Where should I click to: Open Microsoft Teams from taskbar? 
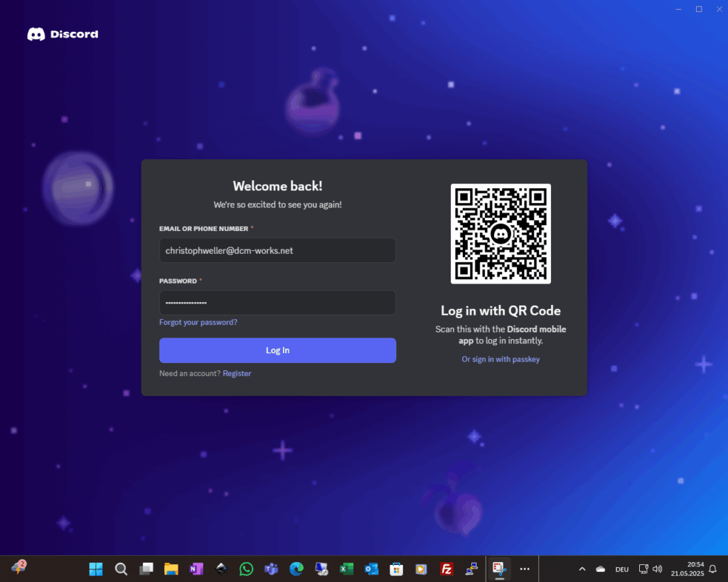tap(271, 569)
